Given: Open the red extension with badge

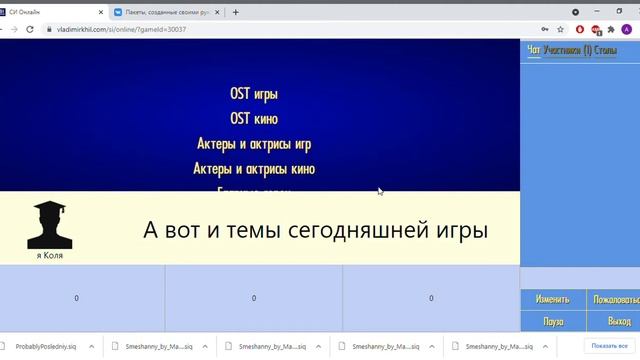Looking at the screenshot, I should [x=596, y=30].
